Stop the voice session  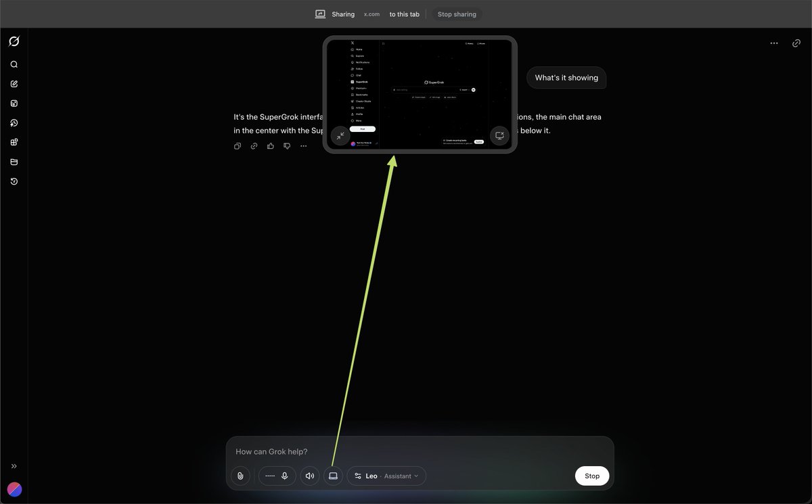pos(592,476)
